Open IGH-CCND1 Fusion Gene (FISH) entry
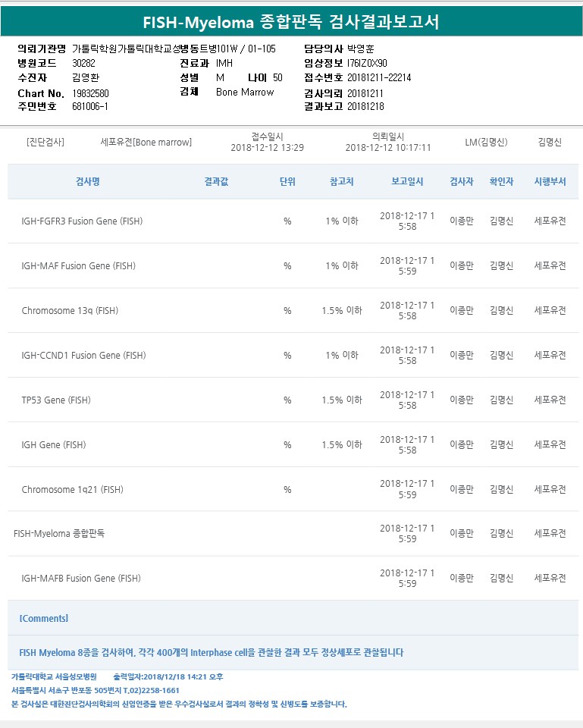This screenshot has width=583, height=728. 83,355
